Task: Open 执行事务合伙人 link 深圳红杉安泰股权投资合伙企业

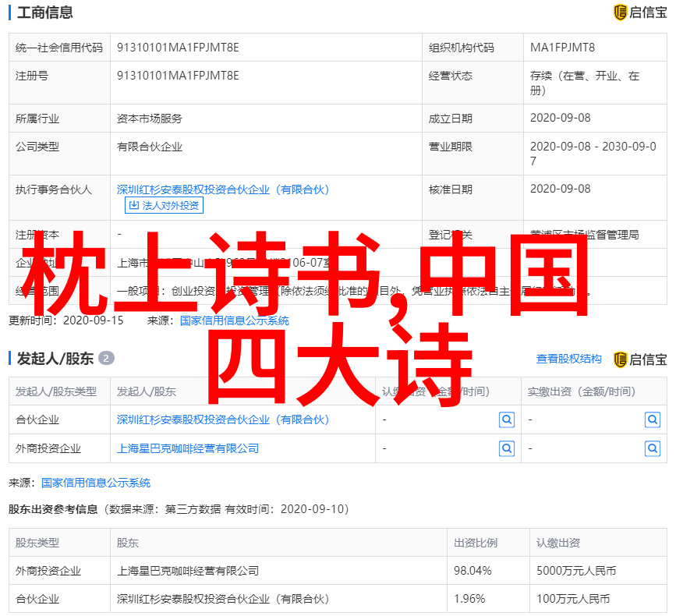Action: point(223,189)
